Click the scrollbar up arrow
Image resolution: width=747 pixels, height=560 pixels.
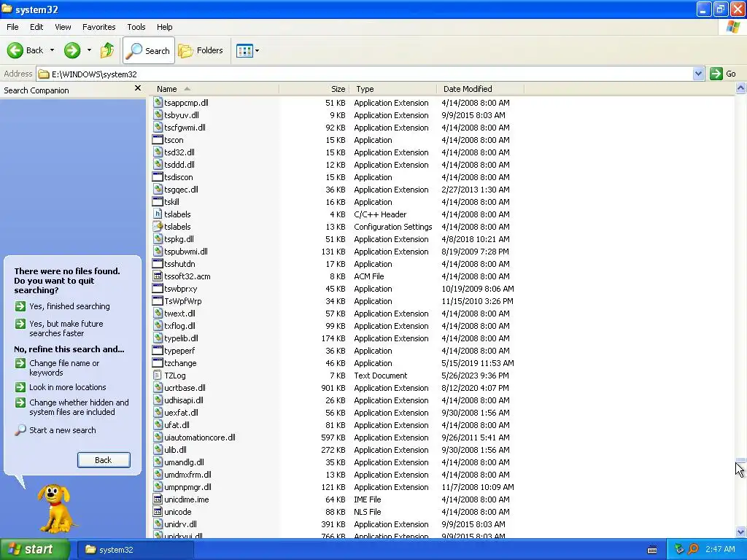coord(741,88)
